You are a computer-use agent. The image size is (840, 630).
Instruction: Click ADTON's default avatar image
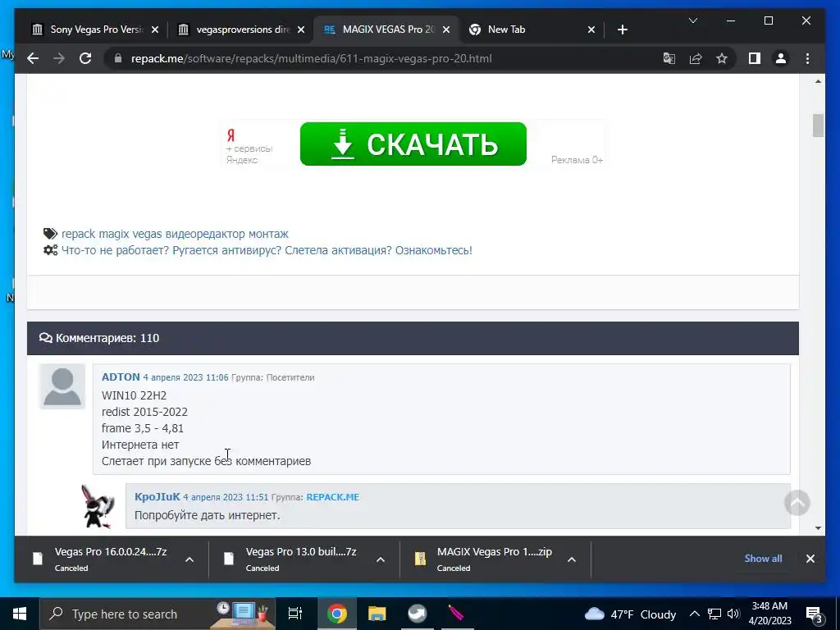[62, 386]
